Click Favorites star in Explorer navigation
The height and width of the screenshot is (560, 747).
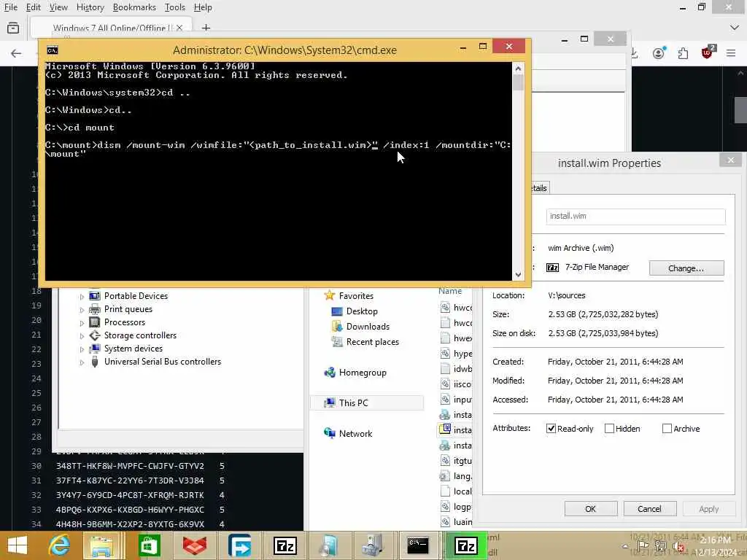click(329, 295)
